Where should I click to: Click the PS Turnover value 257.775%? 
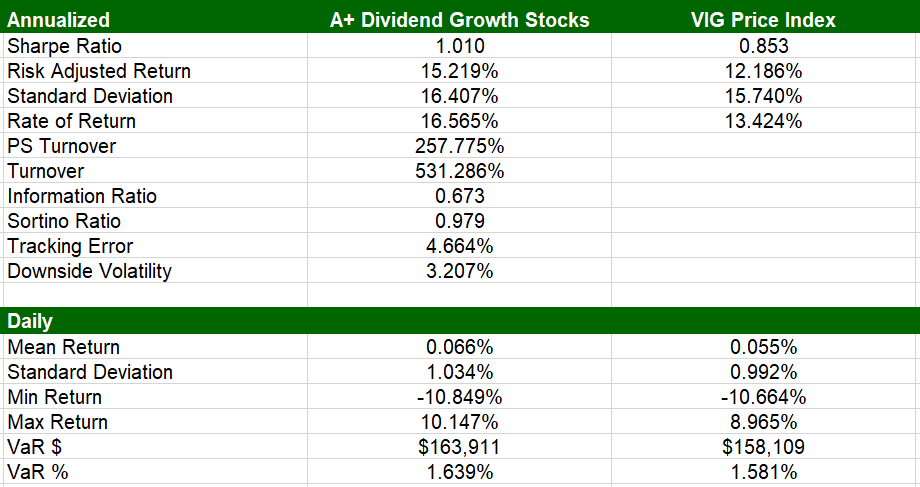[460, 146]
